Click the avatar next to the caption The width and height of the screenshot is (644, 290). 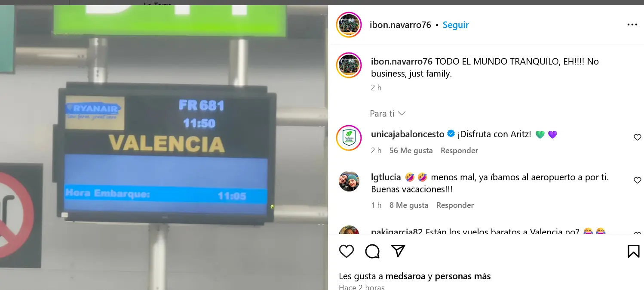(349, 65)
